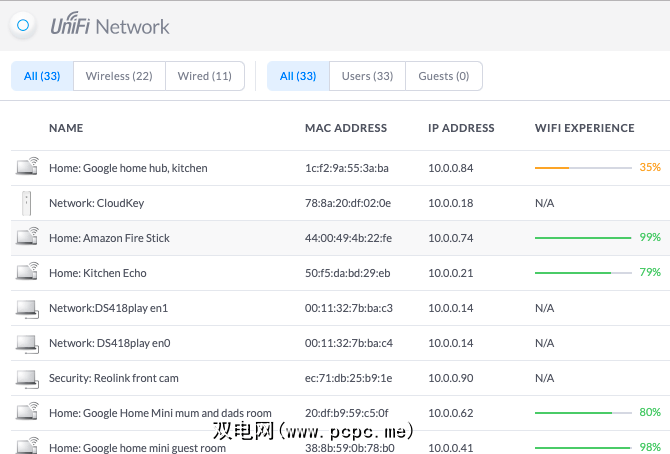Image resolution: width=670 pixels, height=454 pixels.
Task: Open client Network: DS418play en0
Action: (x=110, y=343)
